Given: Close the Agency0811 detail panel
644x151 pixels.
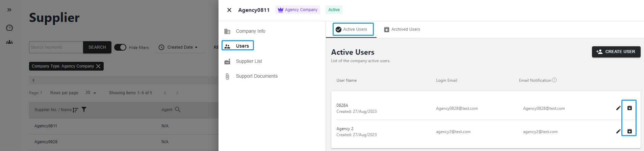Looking at the screenshot, I should coord(229,10).
